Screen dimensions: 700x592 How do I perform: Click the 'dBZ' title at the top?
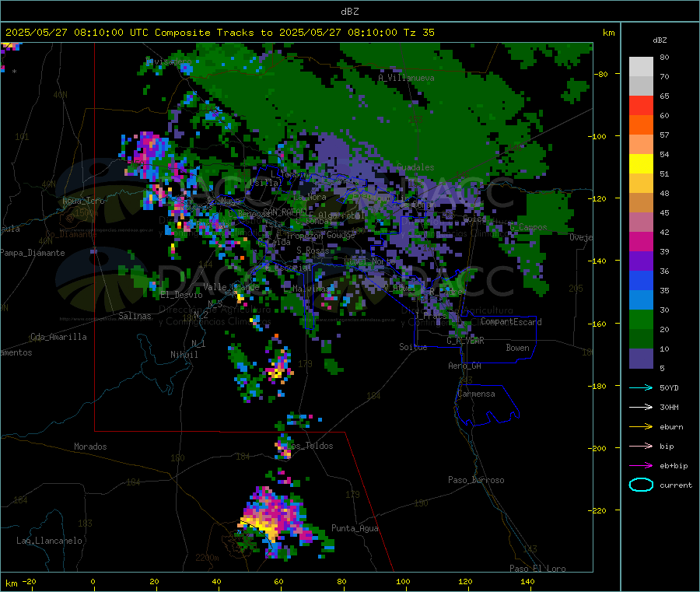click(x=349, y=12)
